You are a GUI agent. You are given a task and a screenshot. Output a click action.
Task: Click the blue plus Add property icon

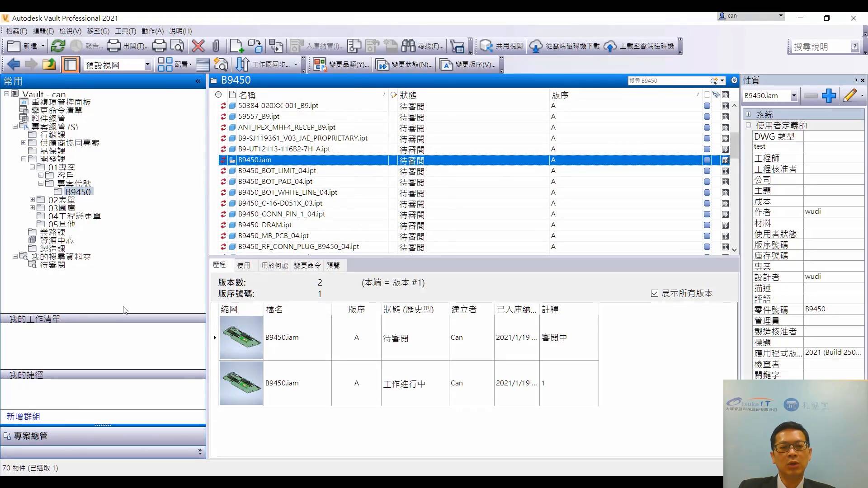[x=829, y=96]
